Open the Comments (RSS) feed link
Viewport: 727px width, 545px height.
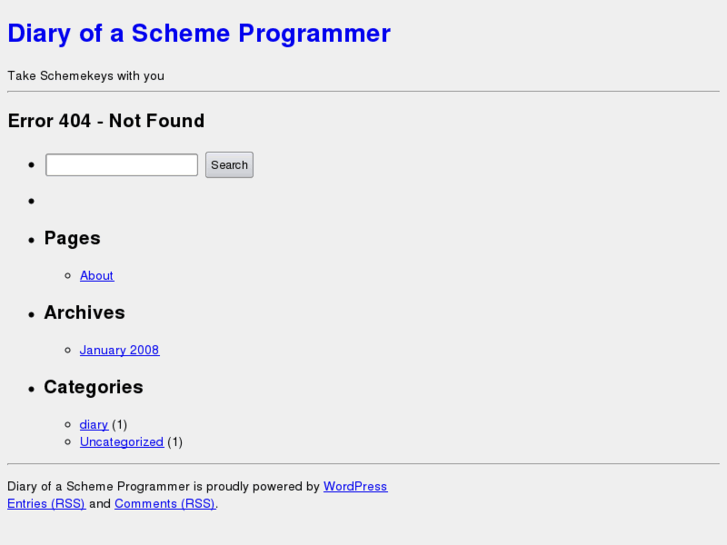click(x=164, y=504)
